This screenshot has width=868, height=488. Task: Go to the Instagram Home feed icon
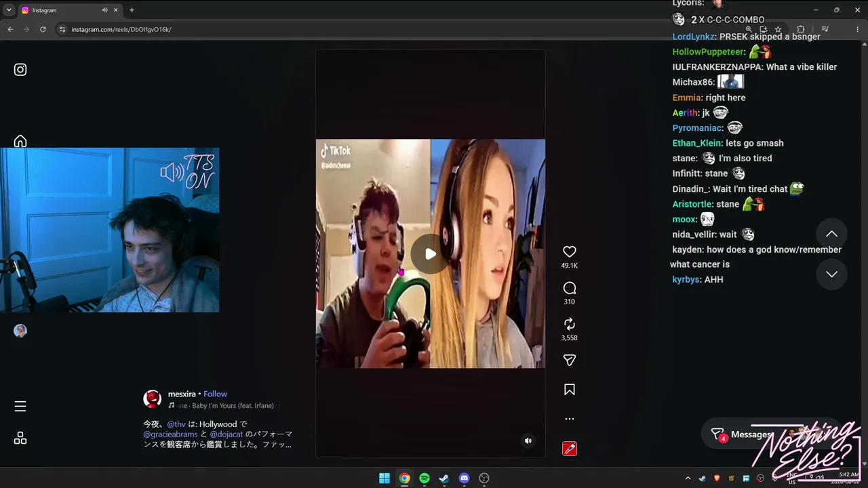click(20, 141)
